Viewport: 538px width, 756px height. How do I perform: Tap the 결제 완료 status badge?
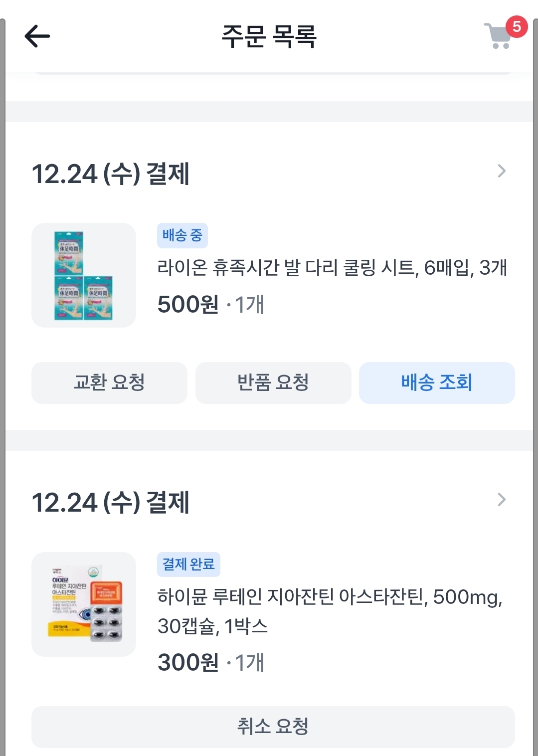tap(188, 564)
